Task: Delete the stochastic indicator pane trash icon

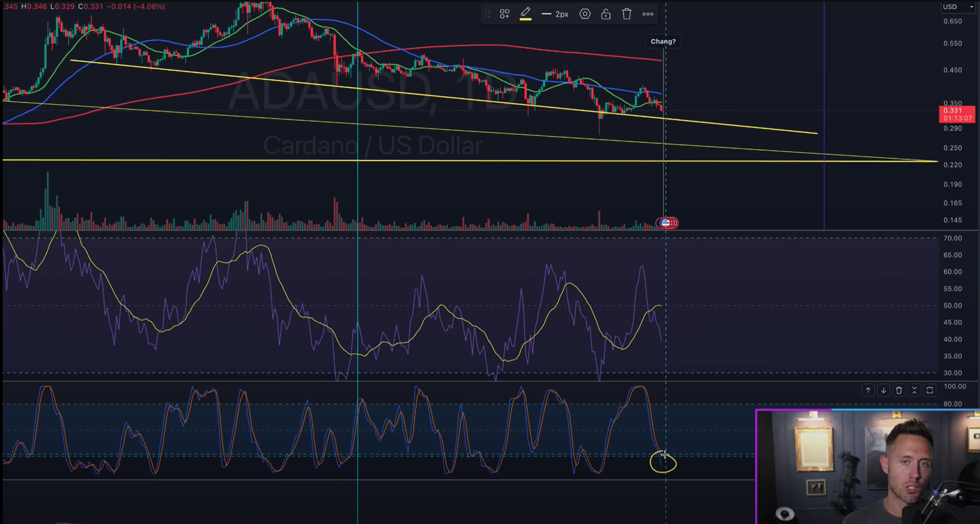Action: pos(899,390)
